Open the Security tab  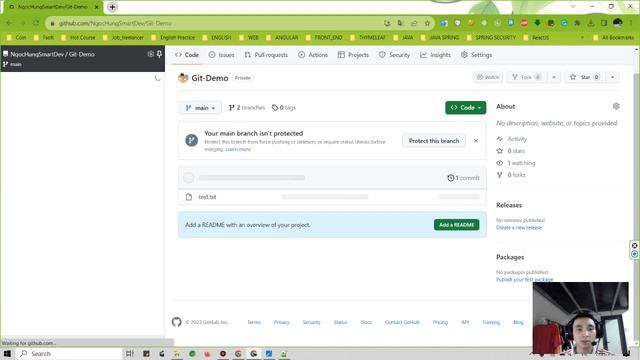pyautogui.click(x=394, y=55)
